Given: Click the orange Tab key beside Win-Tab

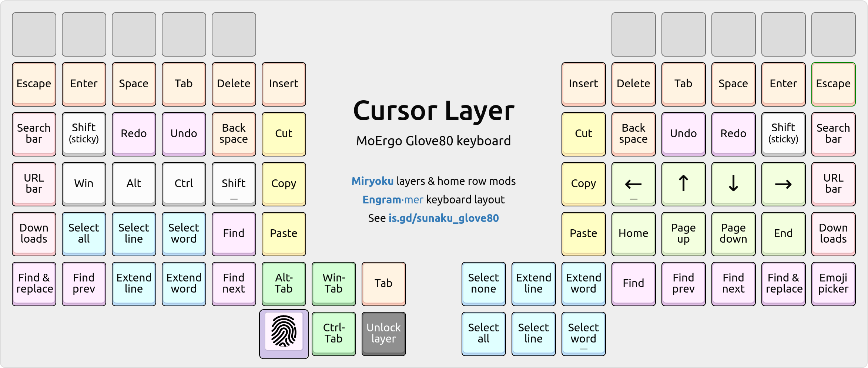Looking at the screenshot, I should click(383, 284).
